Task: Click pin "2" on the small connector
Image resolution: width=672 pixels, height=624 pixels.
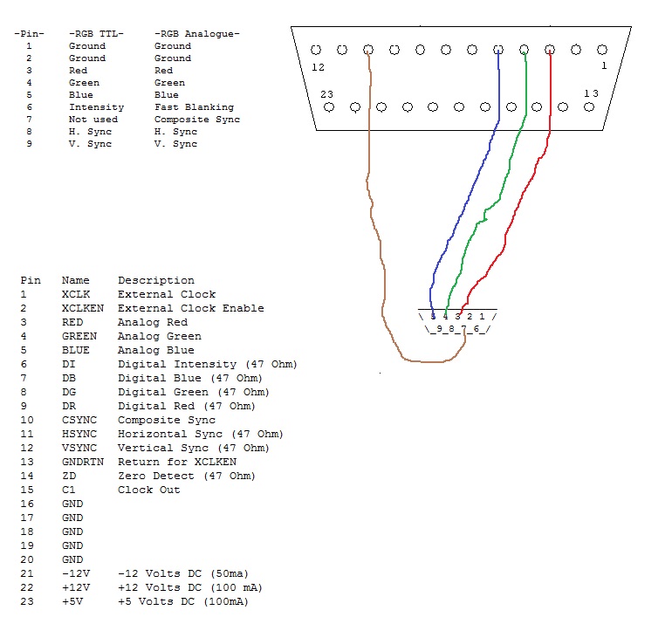Action: (470, 317)
